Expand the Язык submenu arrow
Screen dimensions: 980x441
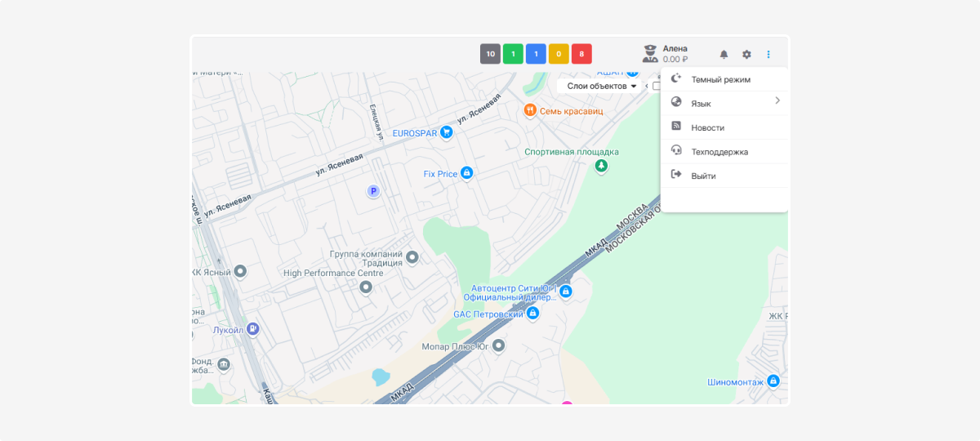coord(777,101)
